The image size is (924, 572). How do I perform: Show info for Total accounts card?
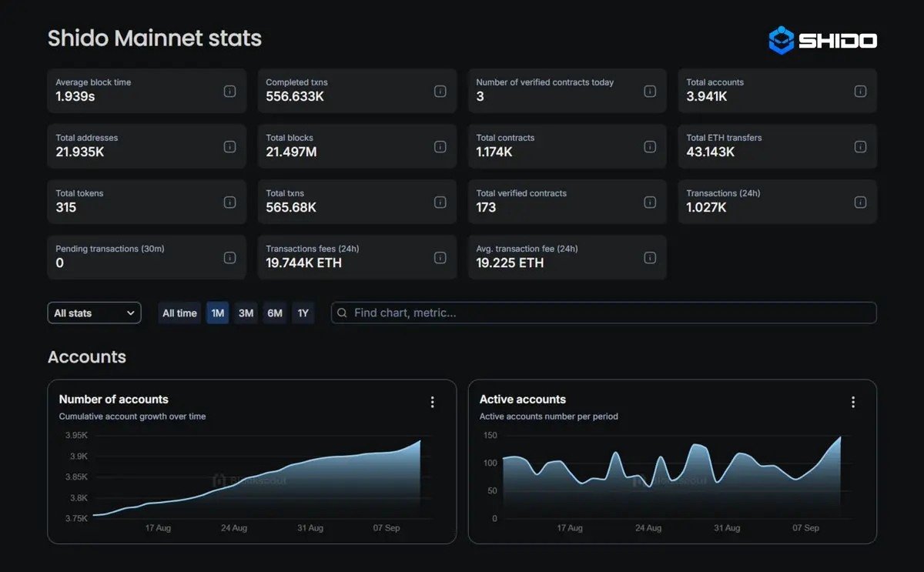pyautogui.click(x=860, y=91)
